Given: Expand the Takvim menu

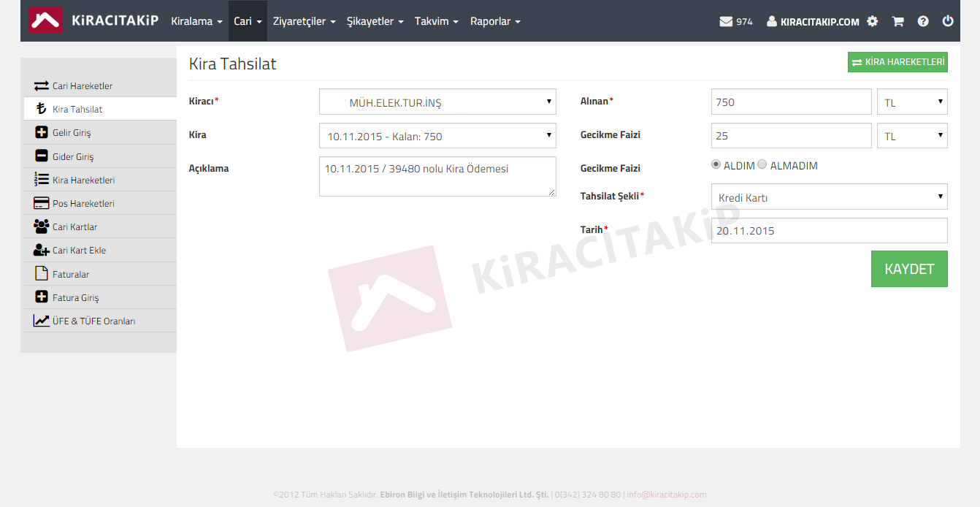Looking at the screenshot, I should 437,21.
